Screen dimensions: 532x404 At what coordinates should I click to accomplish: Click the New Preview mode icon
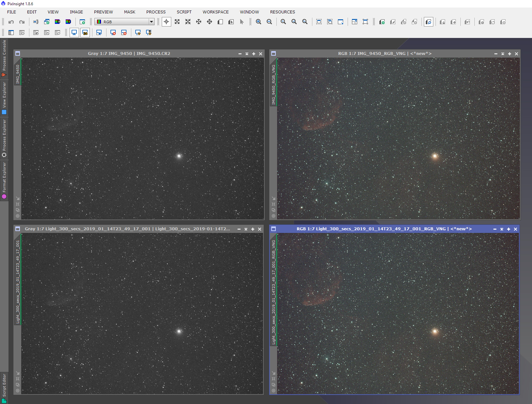pos(220,22)
